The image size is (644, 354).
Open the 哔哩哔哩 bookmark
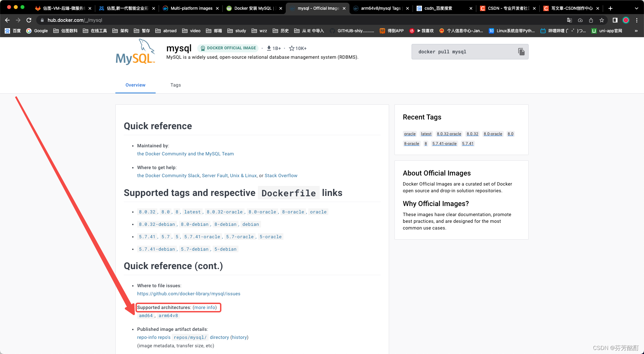(x=563, y=31)
